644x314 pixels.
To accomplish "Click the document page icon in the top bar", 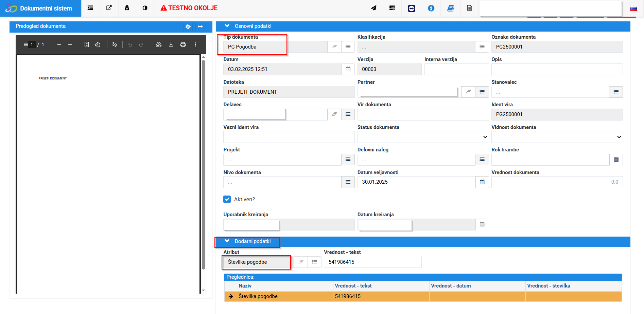I will pos(470,8).
